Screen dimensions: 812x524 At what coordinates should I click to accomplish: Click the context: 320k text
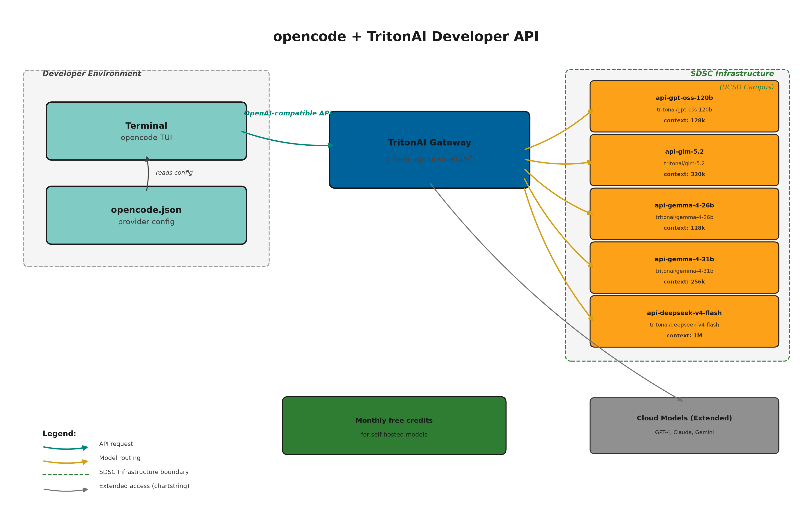(x=684, y=174)
